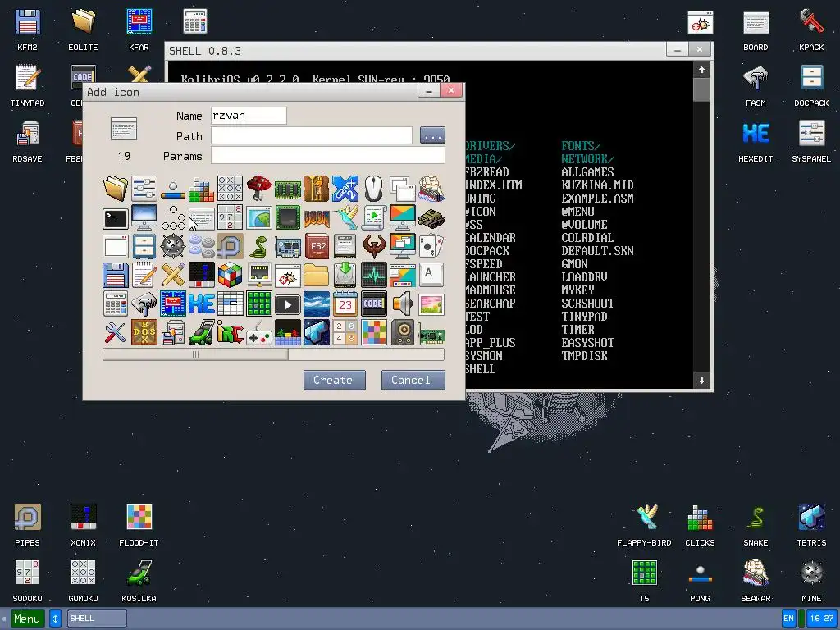Click the icon grid horizontal scrollbar thumb
Screen dimensions: 840x630
pos(195,354)
